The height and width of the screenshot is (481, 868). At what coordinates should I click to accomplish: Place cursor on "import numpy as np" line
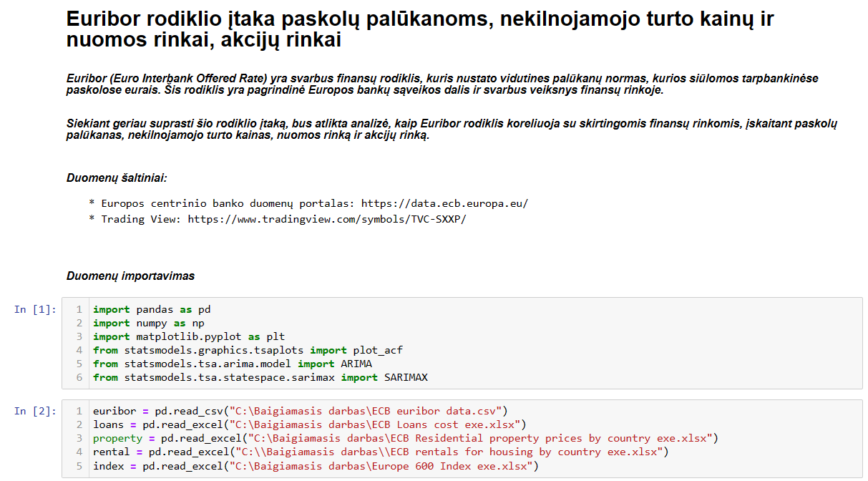tap(149, 324)
